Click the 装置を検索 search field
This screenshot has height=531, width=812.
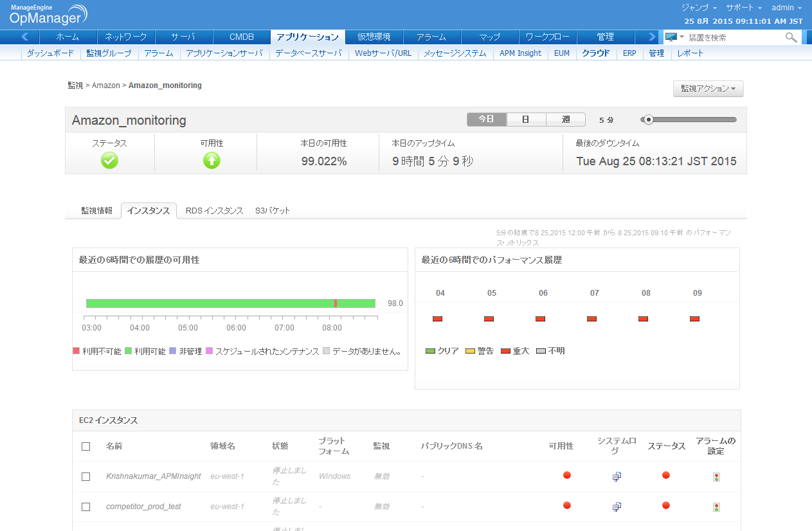(x=733, y=37)
